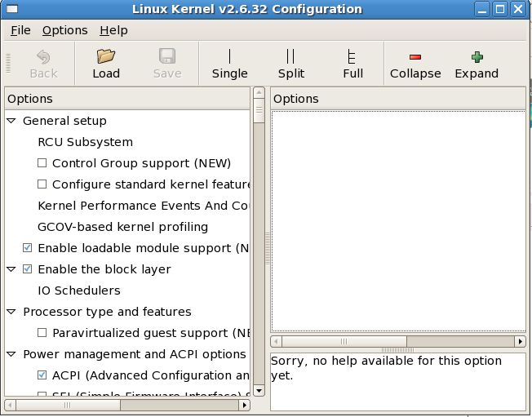Click the right pane Options column header
Viewport: 532px width, 417px height.
[x=398, y=99]
